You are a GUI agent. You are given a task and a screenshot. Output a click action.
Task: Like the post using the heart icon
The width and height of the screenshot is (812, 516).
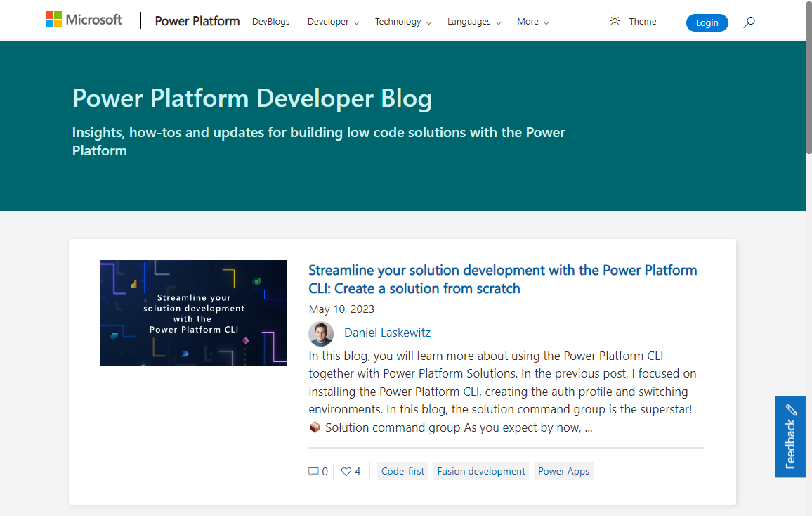click(346, 471)
